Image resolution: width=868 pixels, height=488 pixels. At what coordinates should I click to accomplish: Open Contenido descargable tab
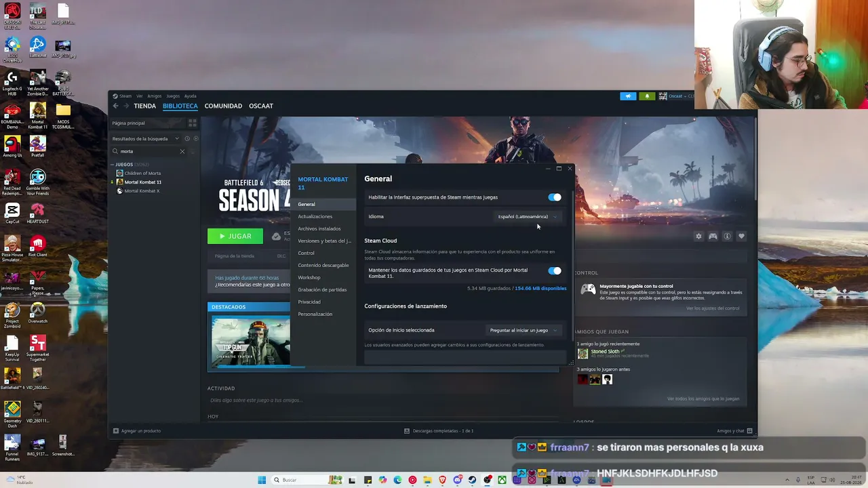tap(323, 265)
